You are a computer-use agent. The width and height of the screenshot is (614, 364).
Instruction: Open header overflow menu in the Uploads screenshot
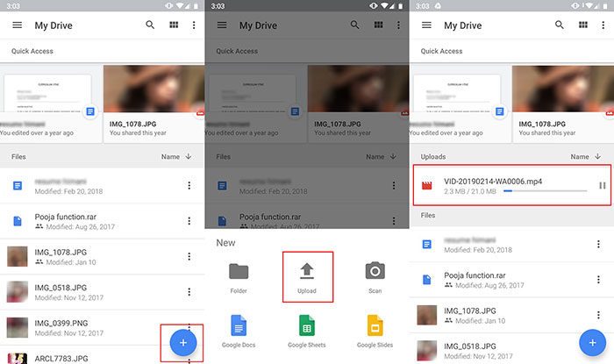(603, 25)
